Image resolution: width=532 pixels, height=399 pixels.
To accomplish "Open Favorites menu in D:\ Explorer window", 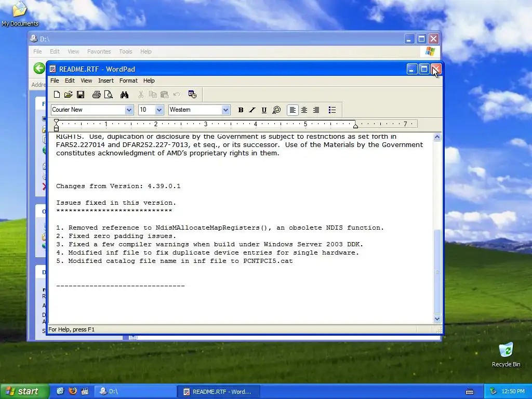I will (x=99, y=51).
